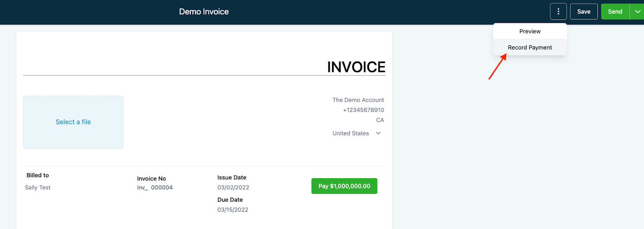The image size is (644, 229).
Task: Click the INVOICE heading text
Action: [x=356, y=67]
